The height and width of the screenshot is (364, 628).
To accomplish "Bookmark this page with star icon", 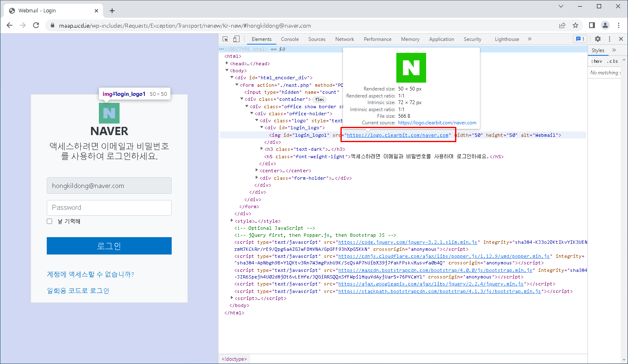I will coord(575,25).
